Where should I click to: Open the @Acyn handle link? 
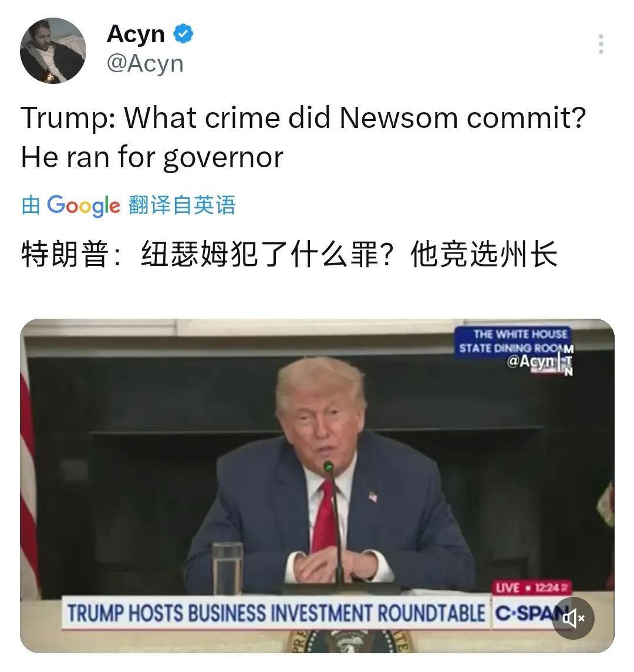145,63
